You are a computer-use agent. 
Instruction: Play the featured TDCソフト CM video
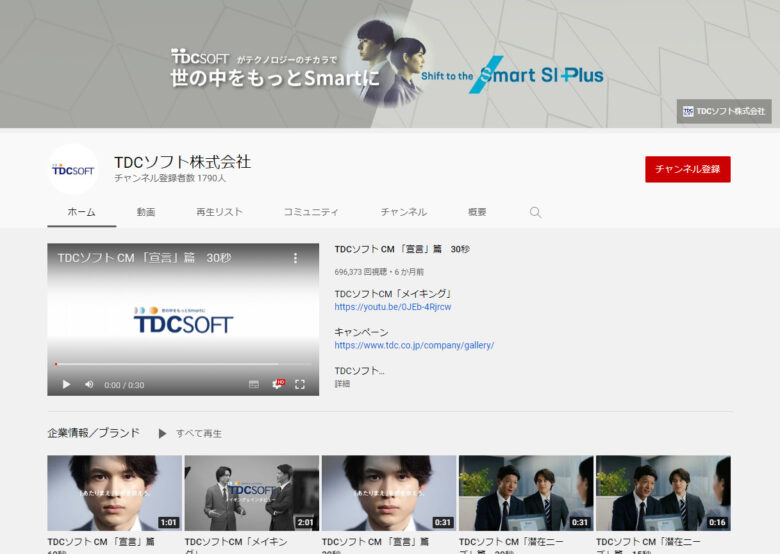pyautogui.click(x=66, y=384)
